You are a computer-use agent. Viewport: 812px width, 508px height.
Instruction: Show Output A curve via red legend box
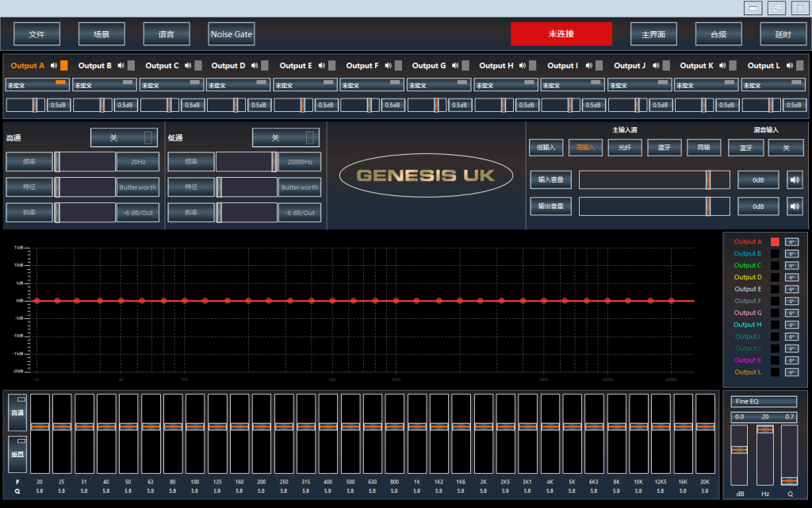775,242
